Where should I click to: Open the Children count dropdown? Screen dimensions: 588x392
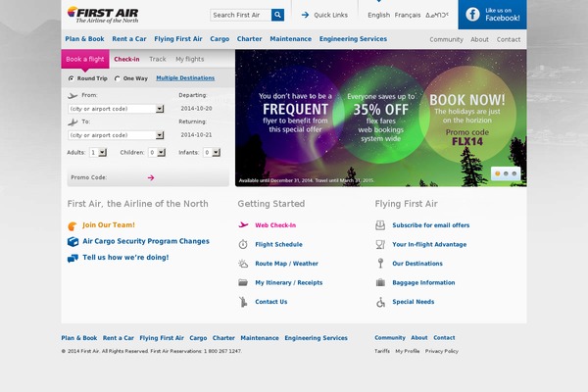[x=162, y=152]
